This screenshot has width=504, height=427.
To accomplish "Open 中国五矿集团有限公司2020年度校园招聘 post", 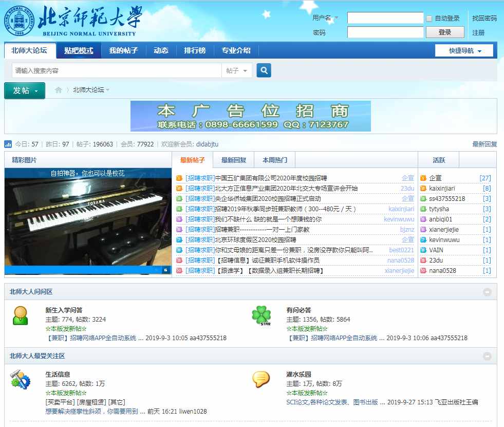I will pyautogui.click(x=271, y=178).
